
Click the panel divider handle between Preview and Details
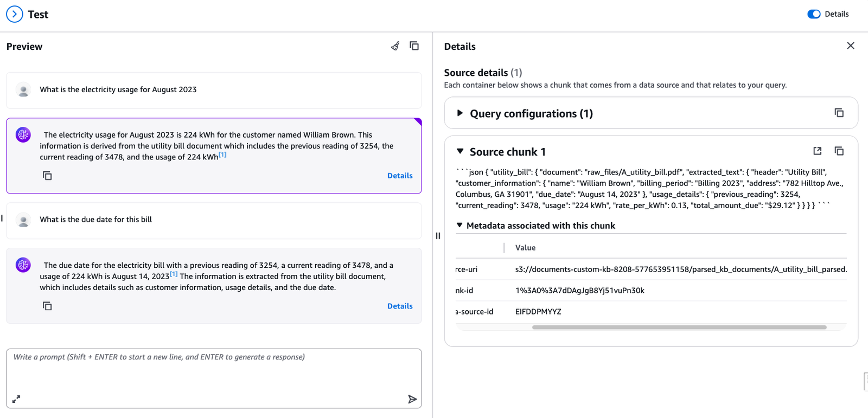[x=438, y=236]
